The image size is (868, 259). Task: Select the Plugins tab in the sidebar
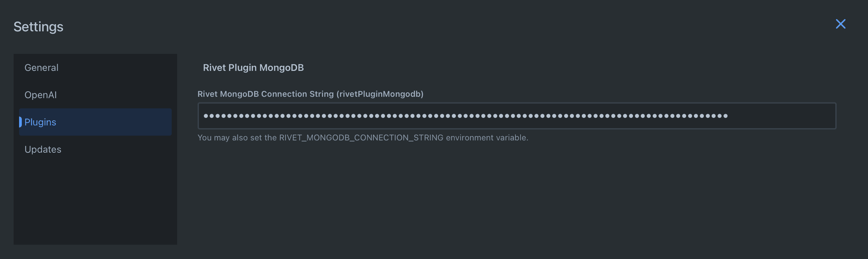tap(40, 122)
